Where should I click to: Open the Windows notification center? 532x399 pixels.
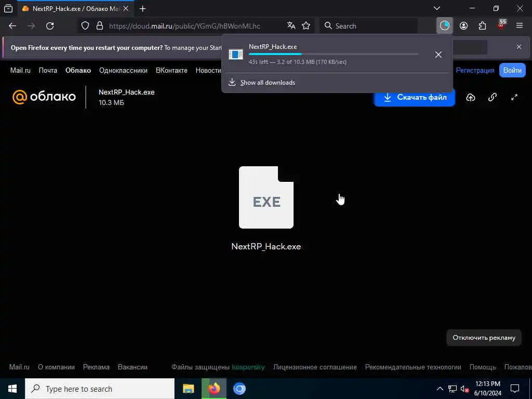515,389
